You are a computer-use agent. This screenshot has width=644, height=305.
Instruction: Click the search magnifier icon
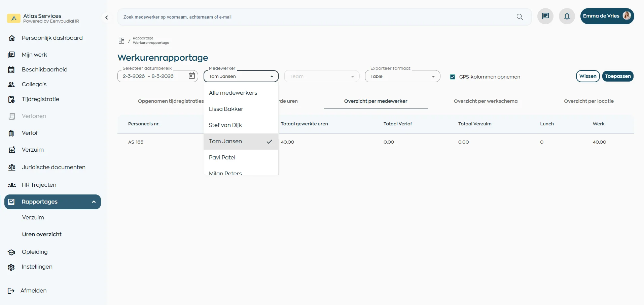coord(520,17)
